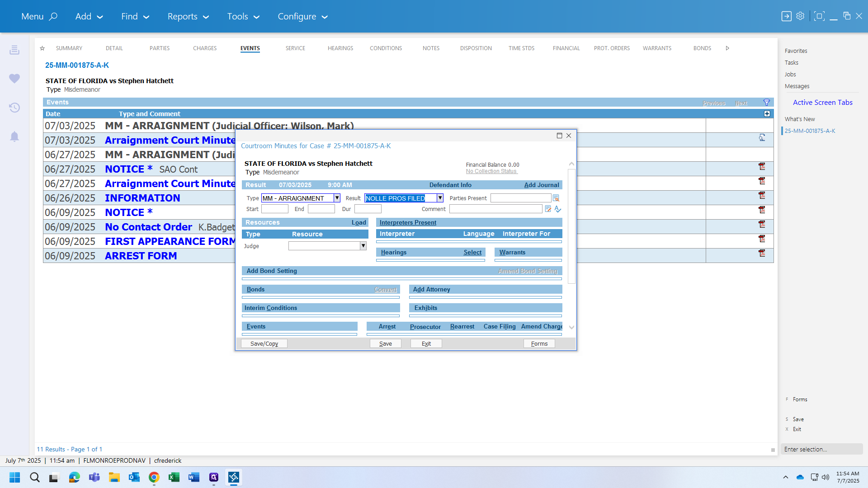
Task: Click the OneDrive cloud tray icon
Action: pyautogui.click(x=800, y=477)
